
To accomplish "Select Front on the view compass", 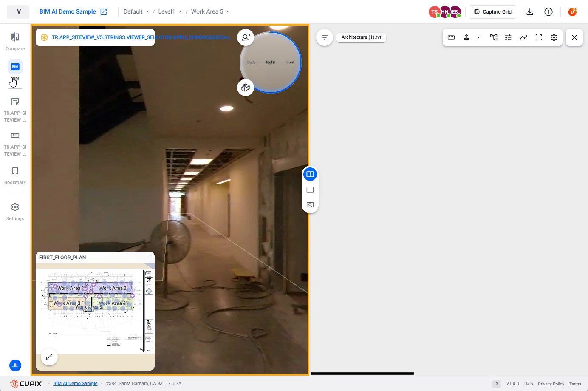I will (x=290, y=62).
